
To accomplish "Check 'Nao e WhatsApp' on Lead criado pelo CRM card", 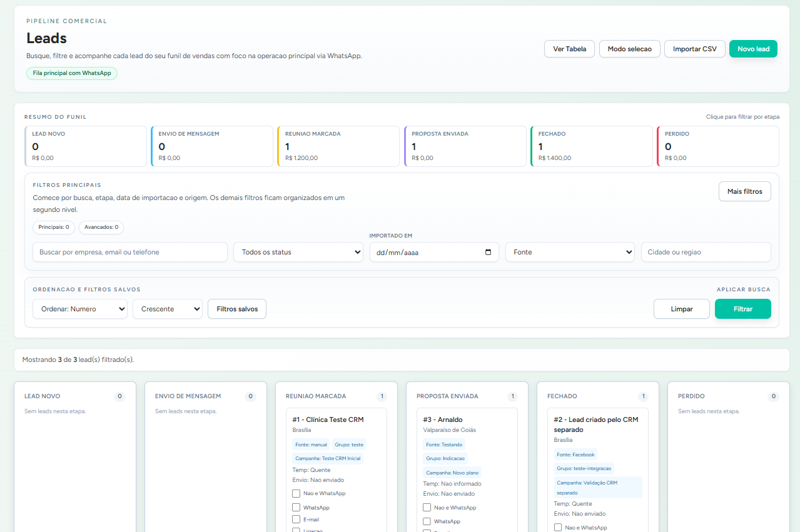I will coord(558,528).
